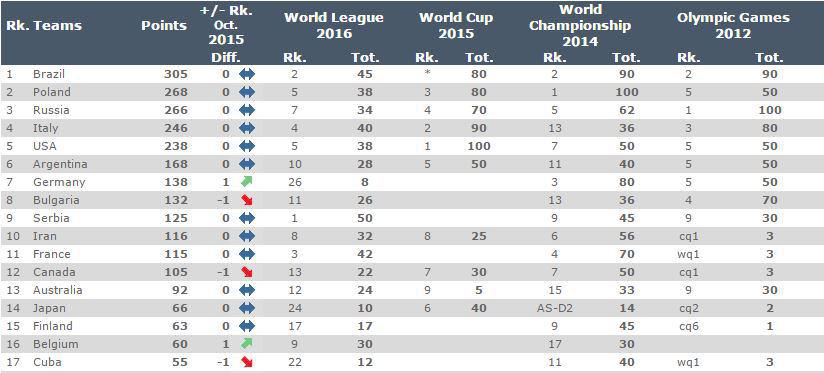Screen dimensions: 824x373
Task: Click the Olympic Games 2012 column header
Action: (x=733, y=25)
